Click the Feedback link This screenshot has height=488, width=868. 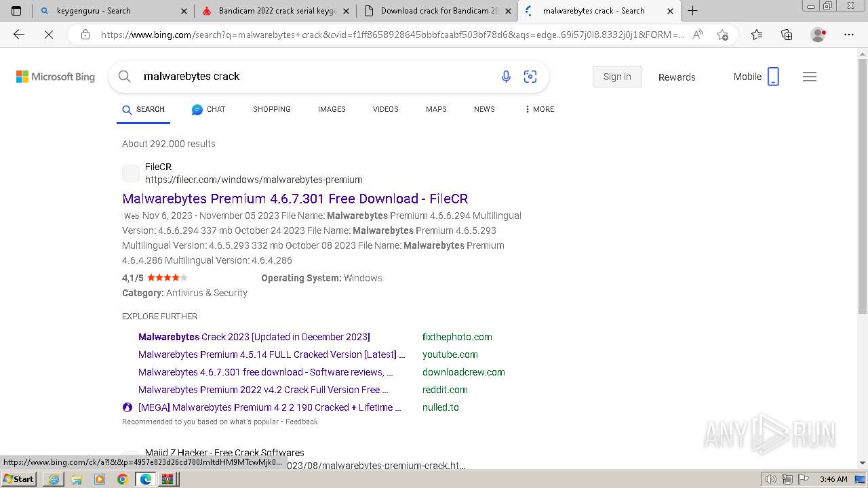coord(302,422)
